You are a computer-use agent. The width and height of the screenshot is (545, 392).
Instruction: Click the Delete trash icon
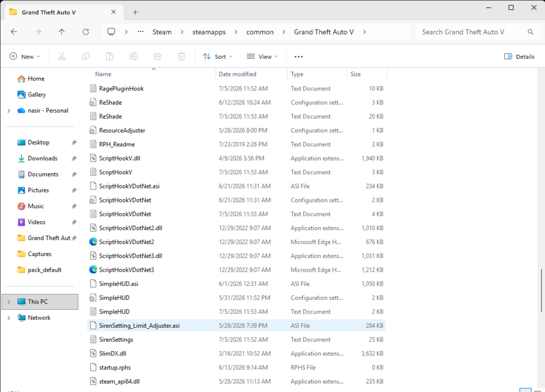[181, 57]
